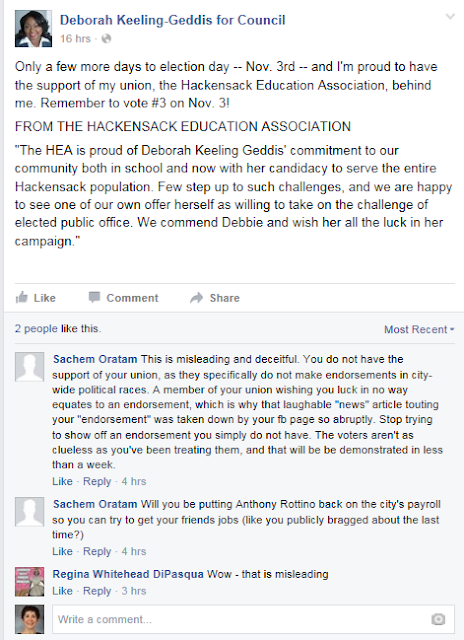Click the 3 hrs timestamp on Regina's comment
464x640 pixels.
tap(134, 591)
